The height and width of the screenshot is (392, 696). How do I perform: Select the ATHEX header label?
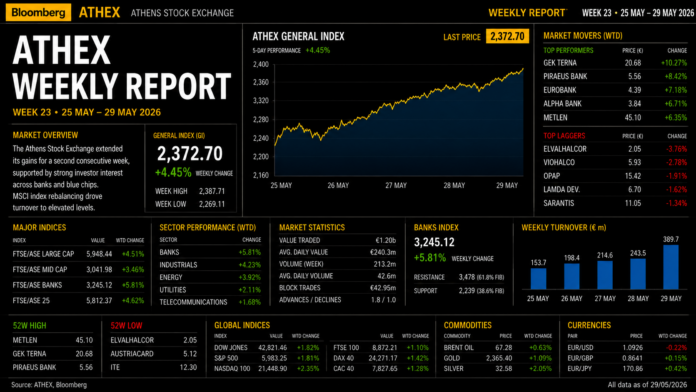(x=99, y=12)
